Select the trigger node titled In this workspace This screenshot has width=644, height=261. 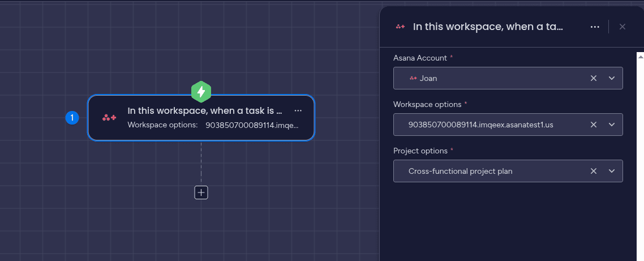coord(201,118)
